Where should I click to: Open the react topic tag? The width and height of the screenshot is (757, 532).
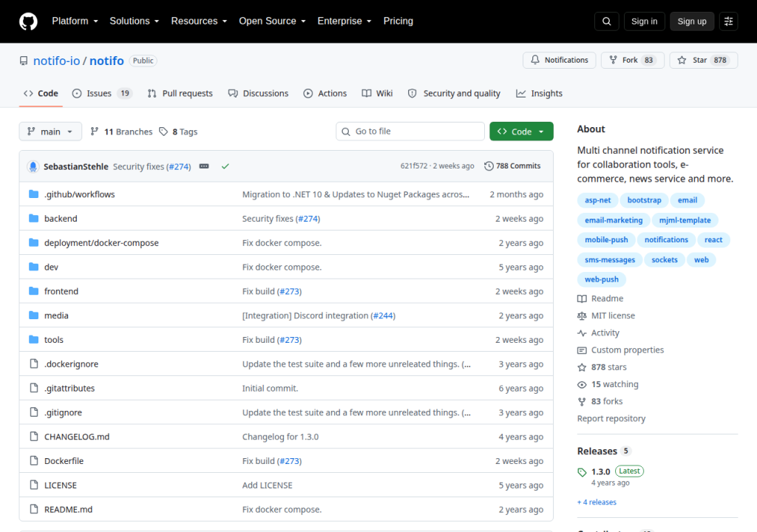[713, 239]
